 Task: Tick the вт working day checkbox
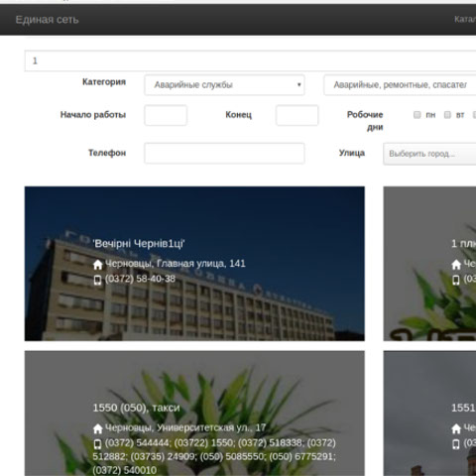(447, 115)
